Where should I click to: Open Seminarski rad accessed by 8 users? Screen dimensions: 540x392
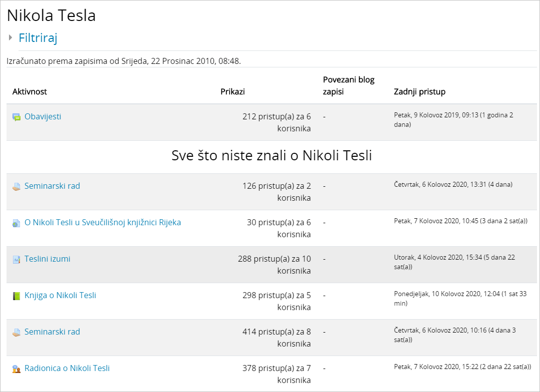point(52,332)
